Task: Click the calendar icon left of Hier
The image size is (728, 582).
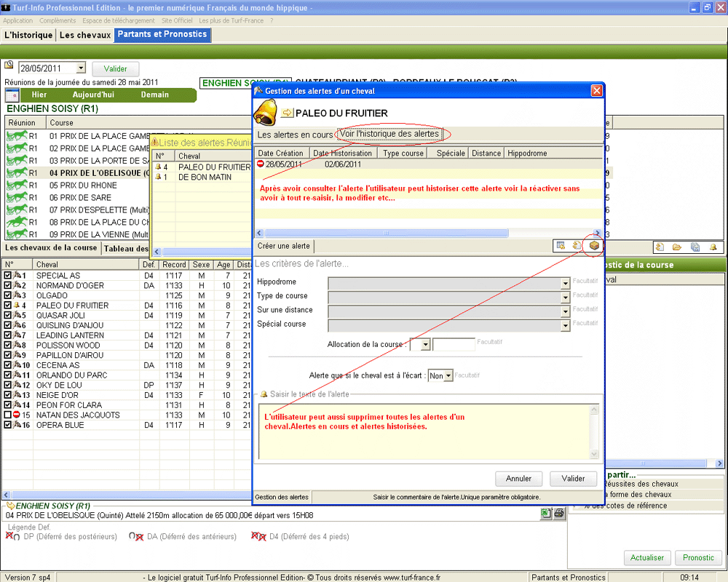Action: coord(12,95)
